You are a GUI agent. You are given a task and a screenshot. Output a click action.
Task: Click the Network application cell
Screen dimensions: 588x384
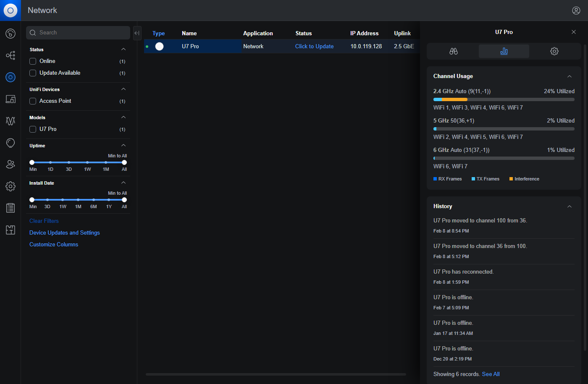pos(253,47)
